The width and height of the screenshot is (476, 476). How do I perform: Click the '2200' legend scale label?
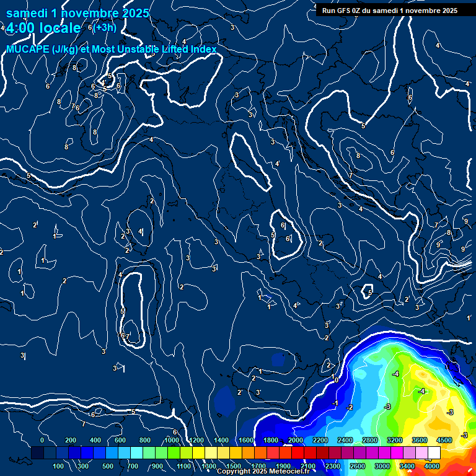(x=320, y=440)
